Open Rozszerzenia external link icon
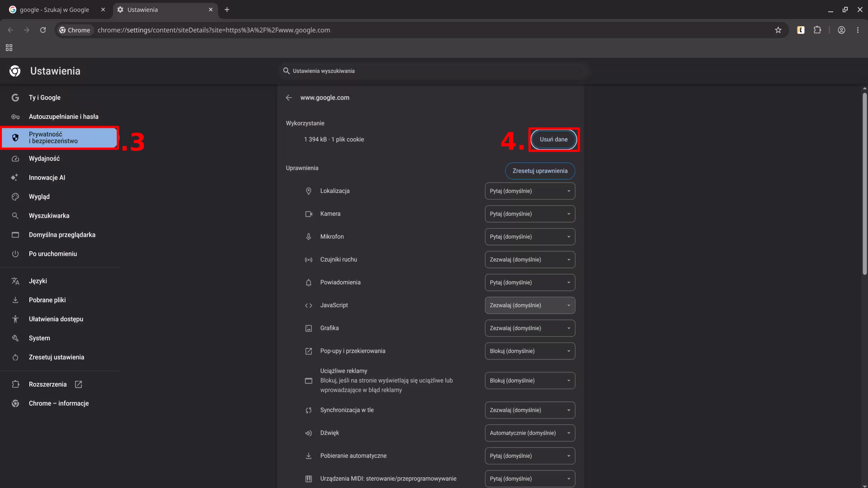 tap(78, 385)
